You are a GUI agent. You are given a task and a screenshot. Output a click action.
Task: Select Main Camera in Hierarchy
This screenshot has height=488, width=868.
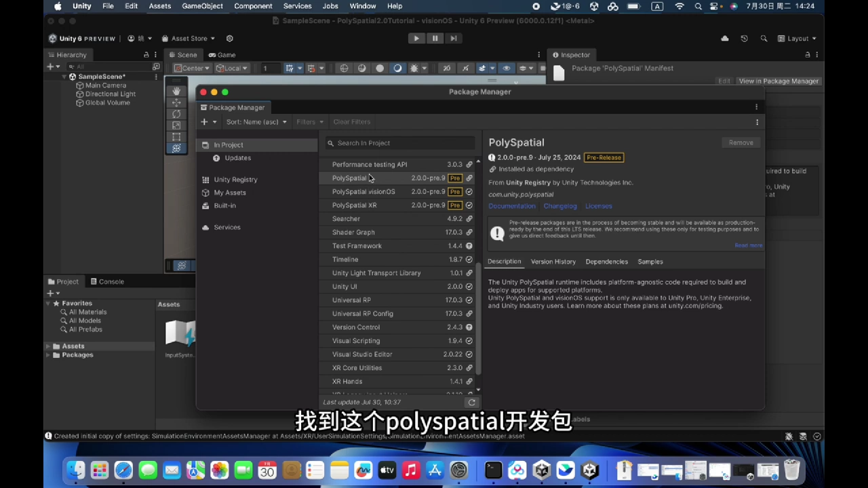click(x=105, y=85)
